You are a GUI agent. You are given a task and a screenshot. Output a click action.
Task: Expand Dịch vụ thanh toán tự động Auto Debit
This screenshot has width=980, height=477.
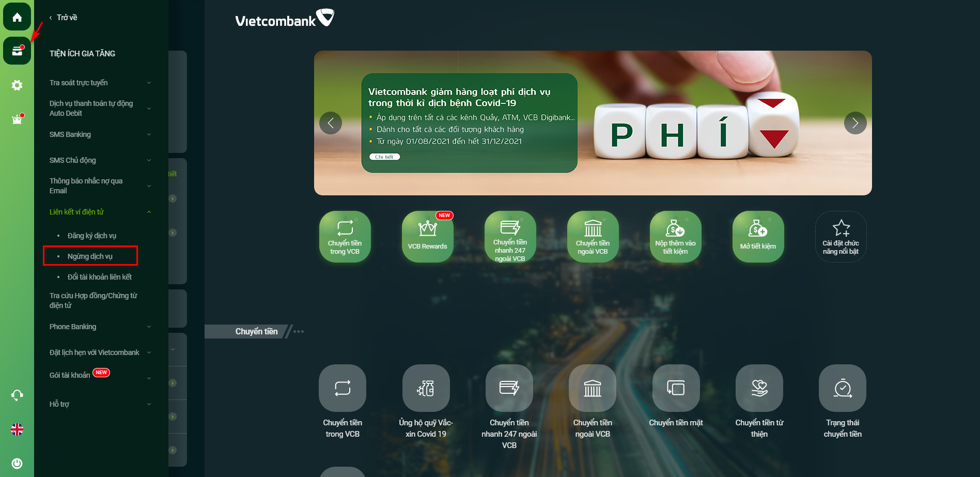click(x=101, y=109)
